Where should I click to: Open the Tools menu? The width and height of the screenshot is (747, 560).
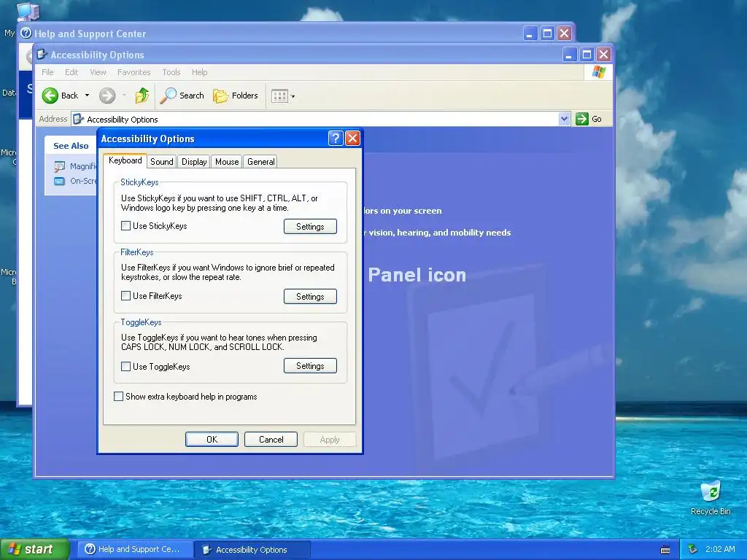click(x=171, y=72)
